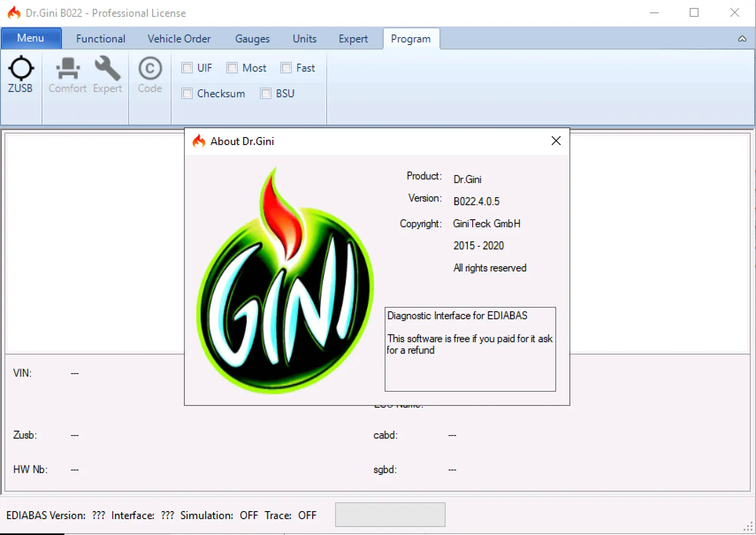Toggle the BSU checkbox
The width and height of the screenshot is (756, 535).
click(266, 94)
